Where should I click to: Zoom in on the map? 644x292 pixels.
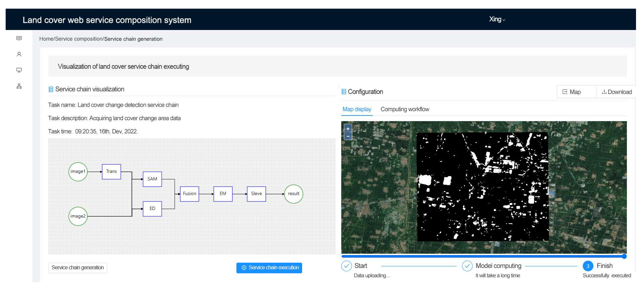(348, 129)
